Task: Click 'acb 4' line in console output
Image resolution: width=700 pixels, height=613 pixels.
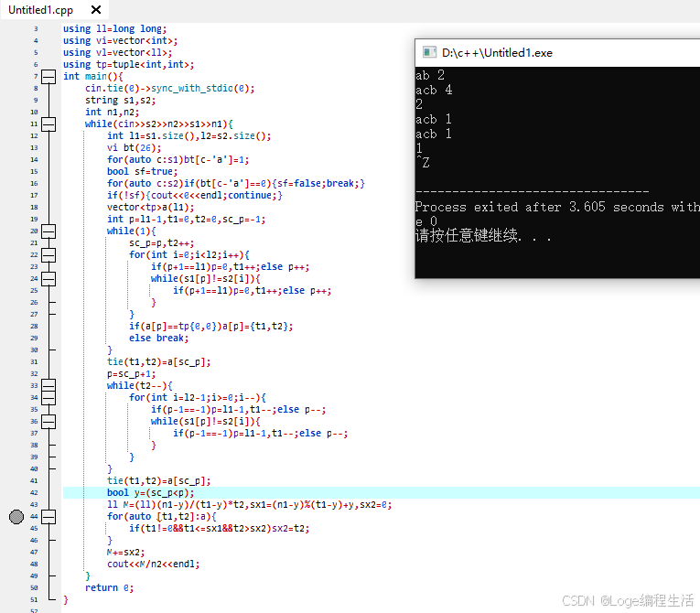Action: pyautogui.click(x=434, y=90)
